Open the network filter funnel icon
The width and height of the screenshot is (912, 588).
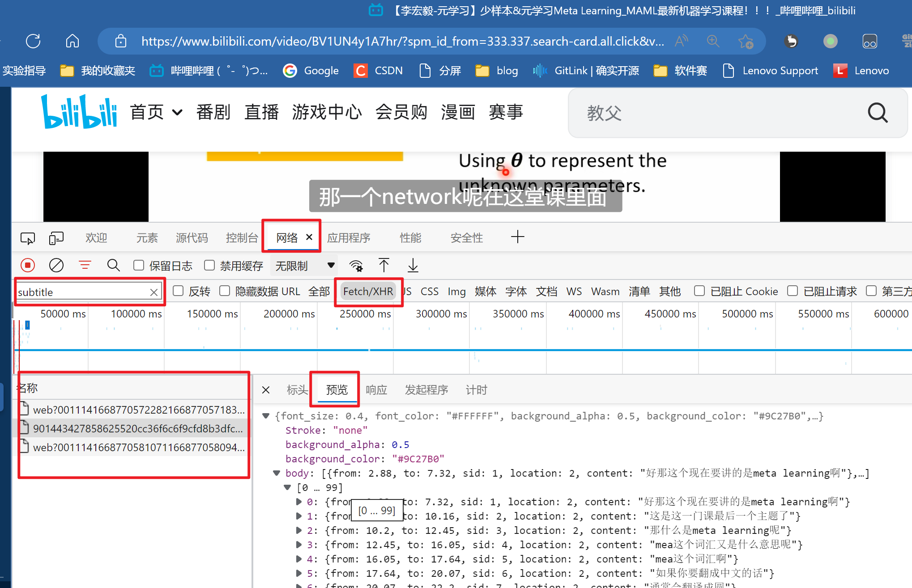pyautogui.click(x=85, y=266)
